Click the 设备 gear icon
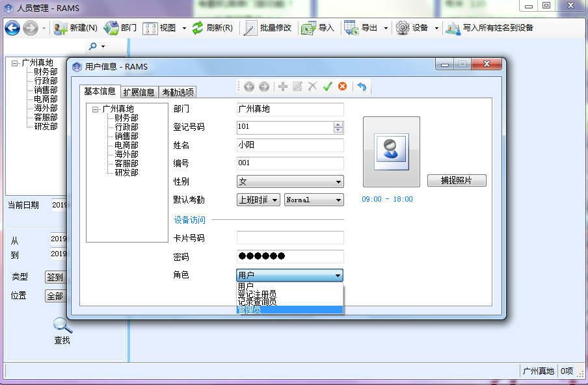The image size is (588, 385). pyautogui.click(x=403, y=28)
